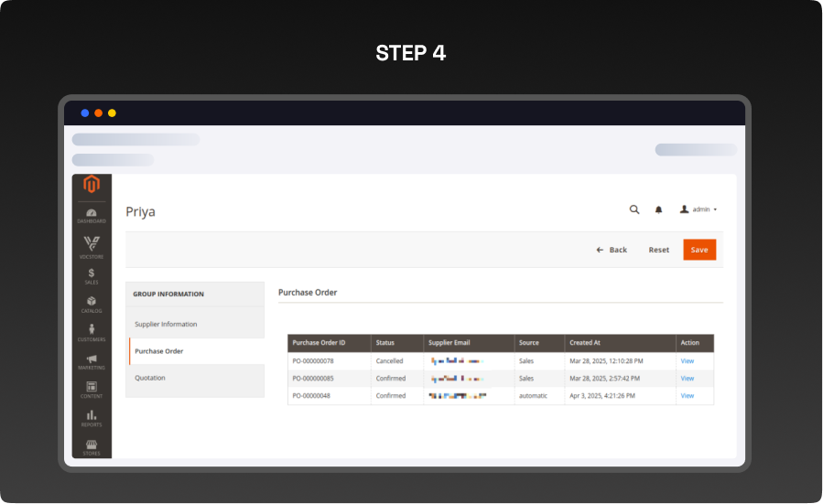Open the Dashboard sidebar icon
The height and width of the screenshot is (504, 823).
coord(92,216)
